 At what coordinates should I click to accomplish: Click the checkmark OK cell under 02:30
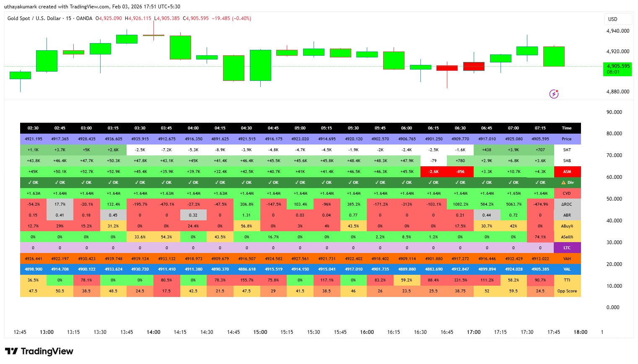point(33,183)
